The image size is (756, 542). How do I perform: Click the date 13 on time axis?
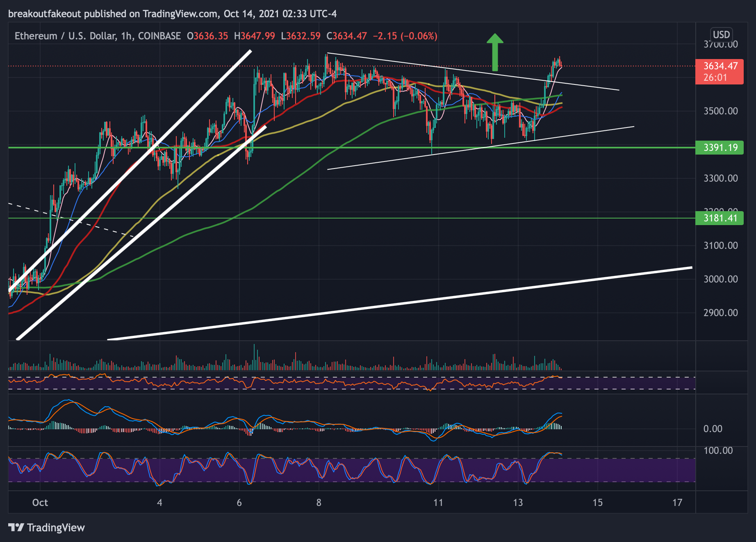[518, 503]
